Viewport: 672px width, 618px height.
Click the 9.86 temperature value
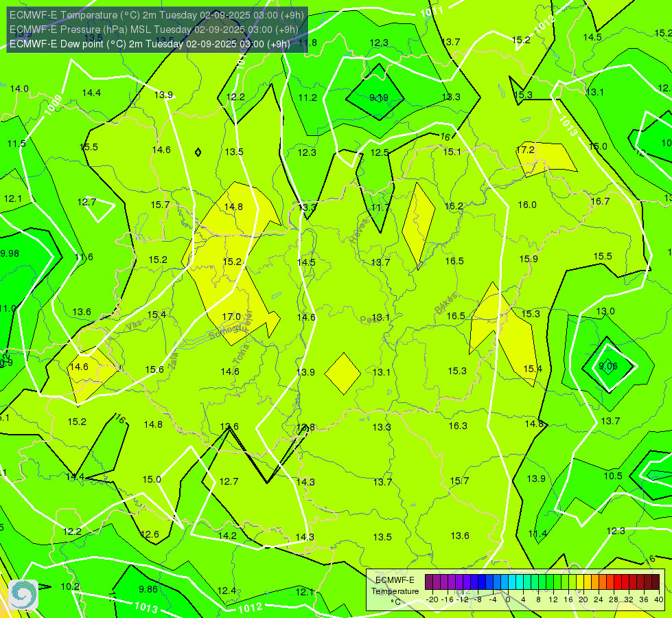(148, 589)
